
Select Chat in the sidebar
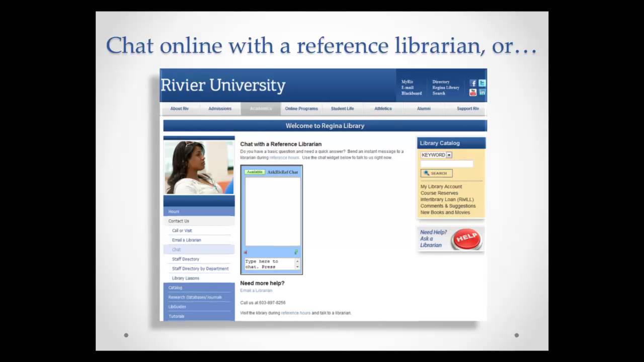(199, 250)
